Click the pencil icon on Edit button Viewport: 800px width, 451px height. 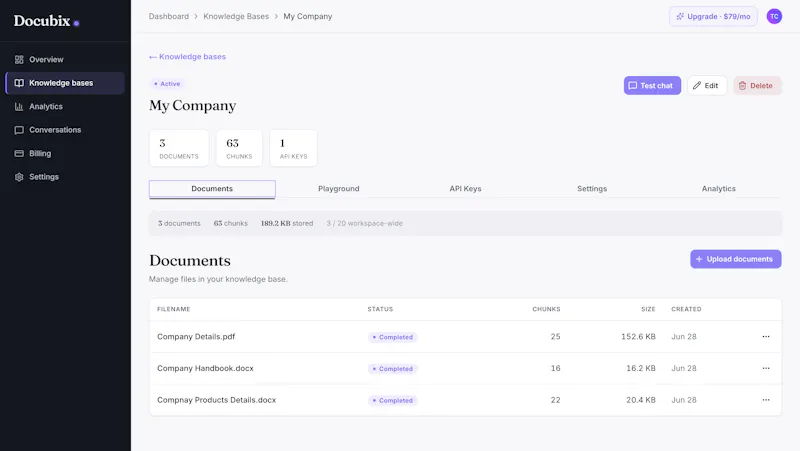click(697, 86)
